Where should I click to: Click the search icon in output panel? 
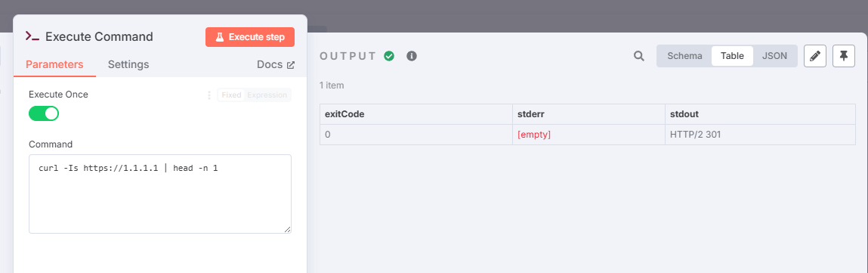coord(639,56)
